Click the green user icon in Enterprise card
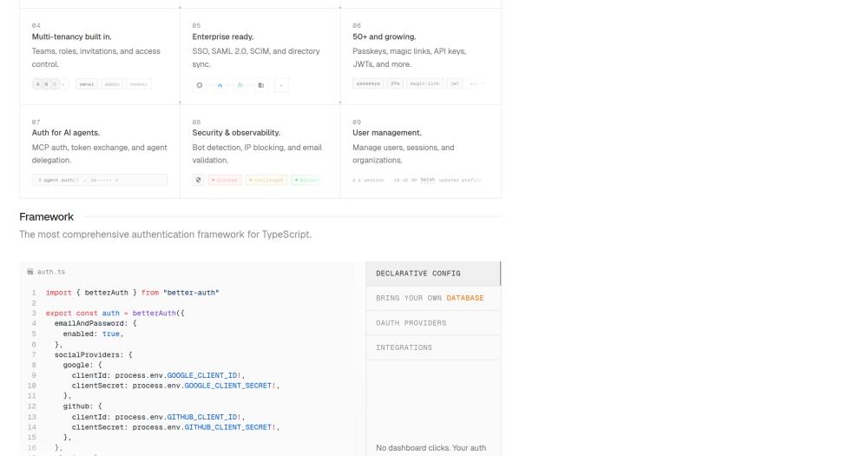 click(240, 85)
